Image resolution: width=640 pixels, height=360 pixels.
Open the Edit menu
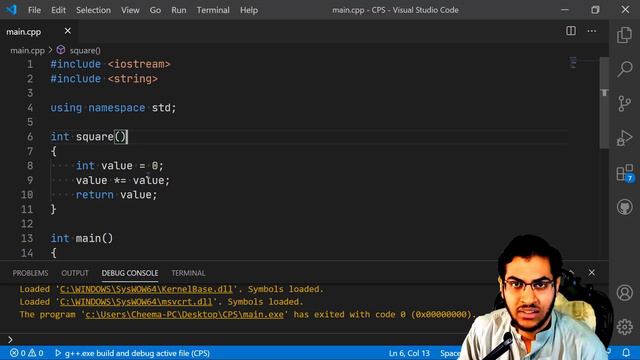tap(58, 10)
